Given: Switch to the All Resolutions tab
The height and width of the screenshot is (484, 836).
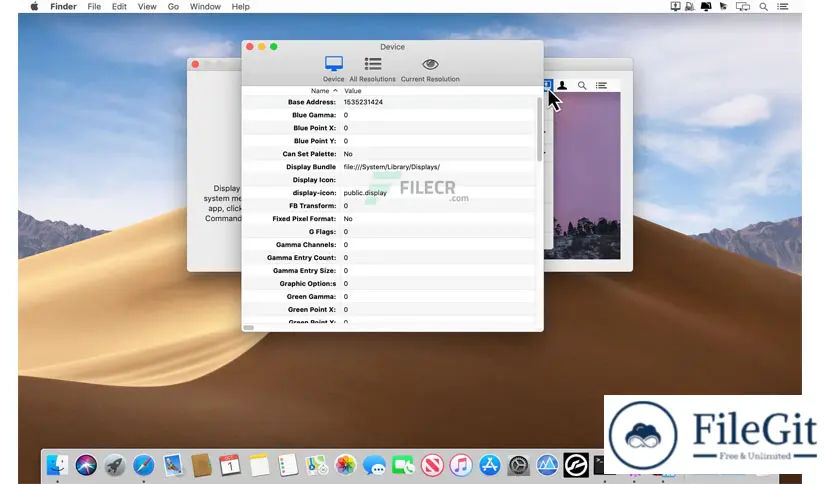Looking at the screenshot, I should click(372, 69).
